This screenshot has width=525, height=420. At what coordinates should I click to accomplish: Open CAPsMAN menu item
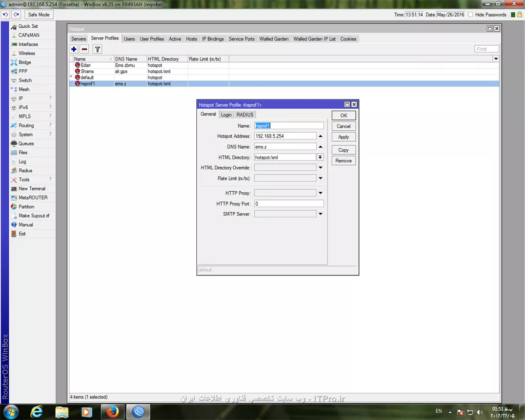[29, 35]
